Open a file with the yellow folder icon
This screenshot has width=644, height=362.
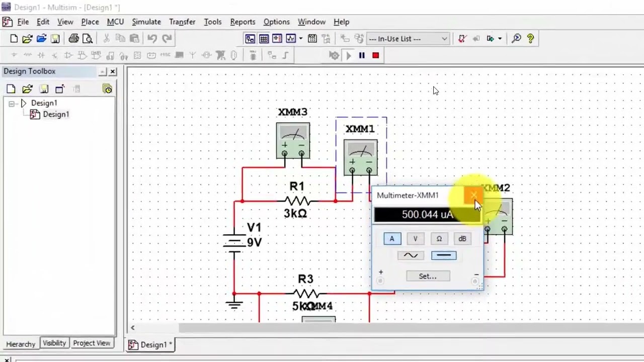point(27,38)
